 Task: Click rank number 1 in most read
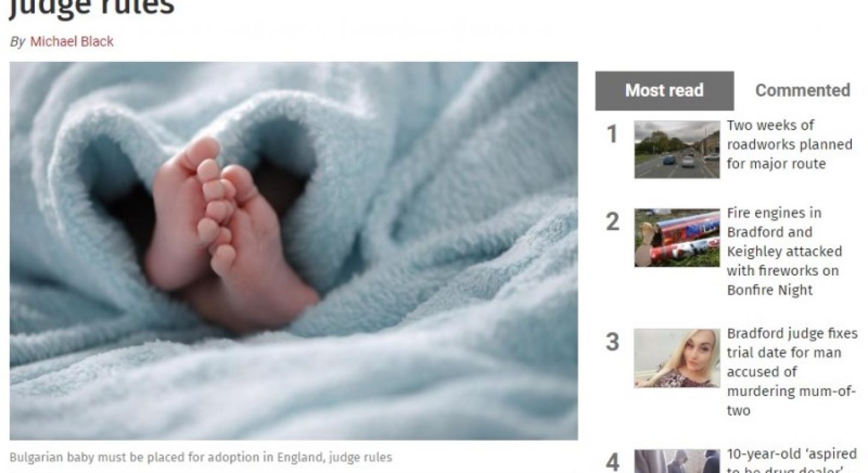pyautogui.click(x=612, y=134)
